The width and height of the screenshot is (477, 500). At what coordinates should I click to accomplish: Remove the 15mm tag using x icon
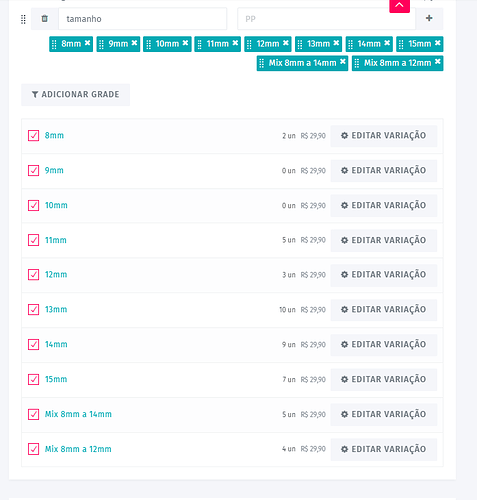pyautogui.click(x=438, y=43)
